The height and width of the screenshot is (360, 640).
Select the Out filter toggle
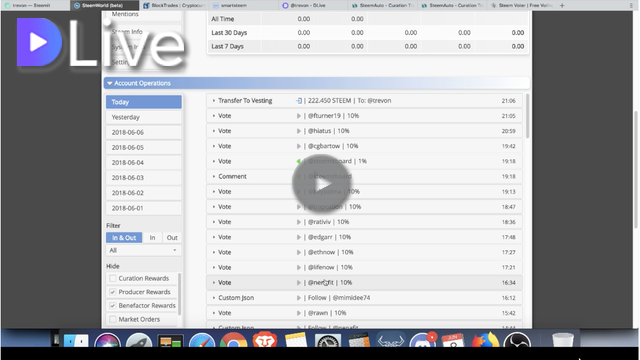(172, 238)
